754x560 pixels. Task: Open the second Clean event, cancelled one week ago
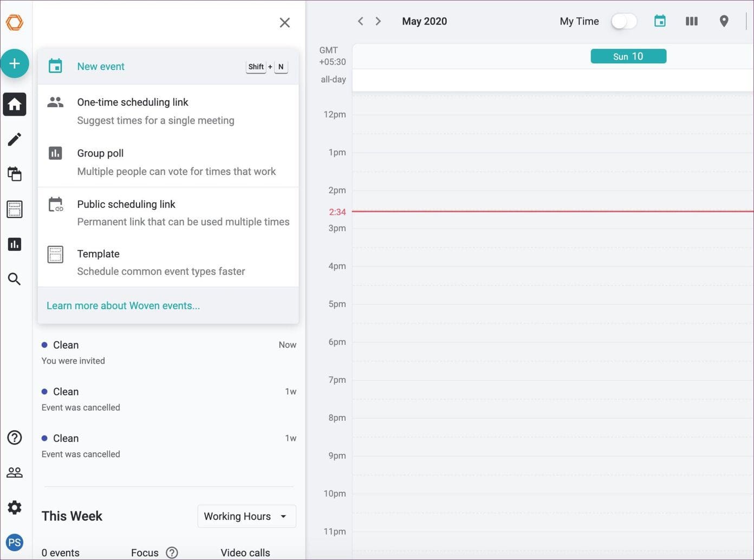(168, 399)
